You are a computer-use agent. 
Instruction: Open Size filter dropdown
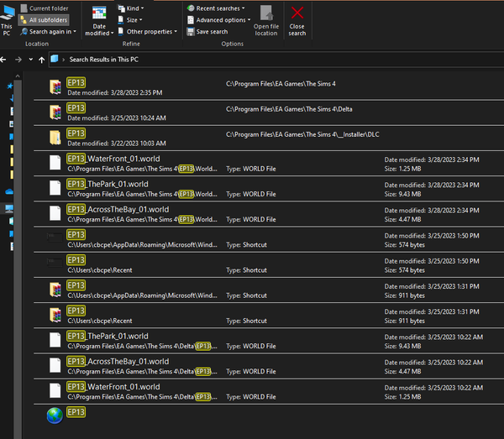[x=130, y=20]
